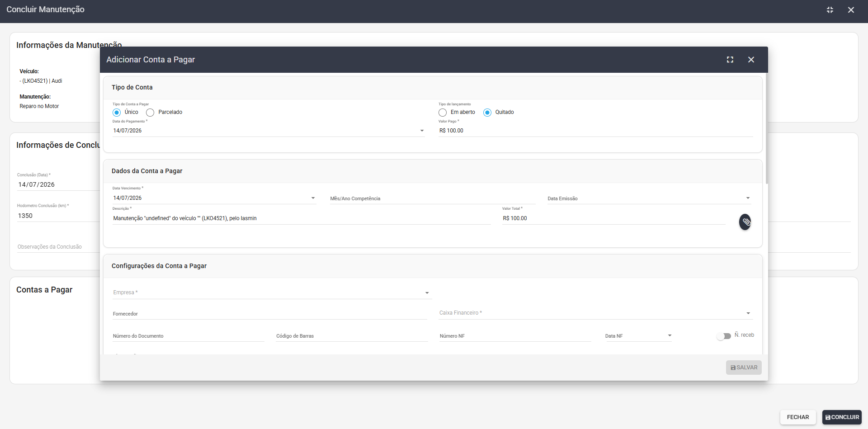
Task: Click the Valor Total input field
Action: [613, 218]
